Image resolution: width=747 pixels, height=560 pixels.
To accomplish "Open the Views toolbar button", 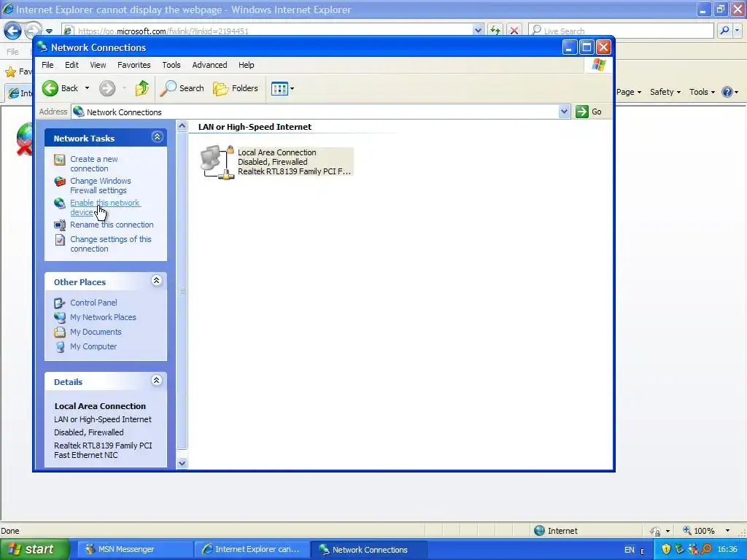I will click(279, 88).
